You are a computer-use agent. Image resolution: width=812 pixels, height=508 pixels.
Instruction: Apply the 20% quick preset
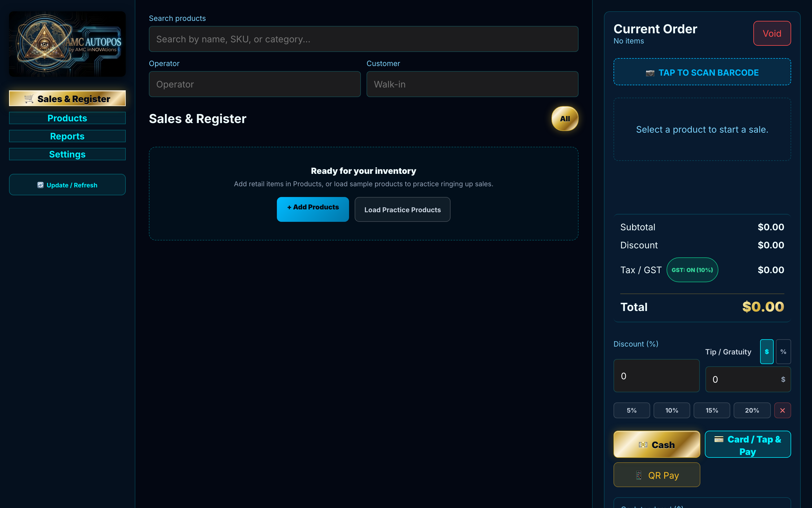click(x=752, y=410)
